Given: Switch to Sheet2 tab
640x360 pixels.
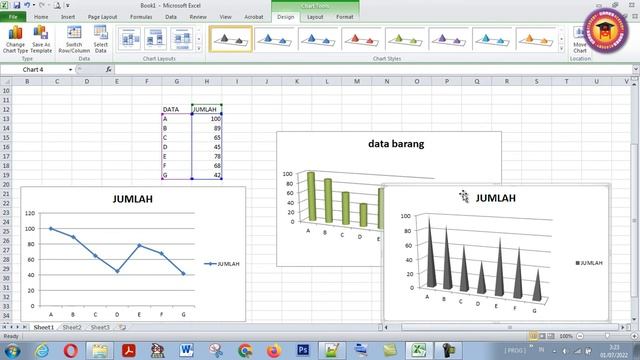Looking at the screenshot, I should point(72,327).
